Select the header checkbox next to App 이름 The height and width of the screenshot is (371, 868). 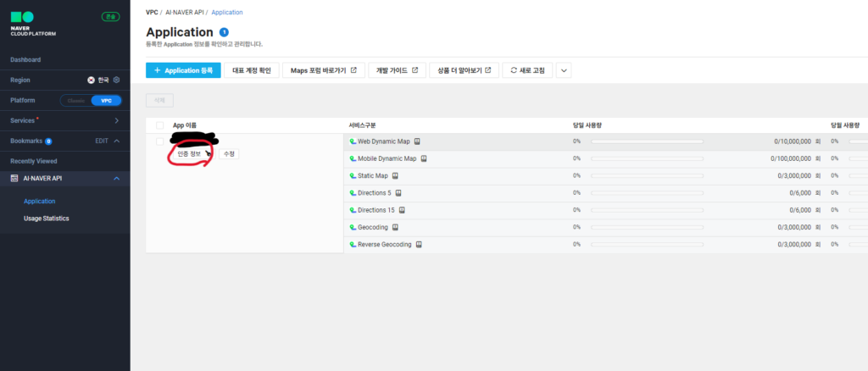point(160,125)
